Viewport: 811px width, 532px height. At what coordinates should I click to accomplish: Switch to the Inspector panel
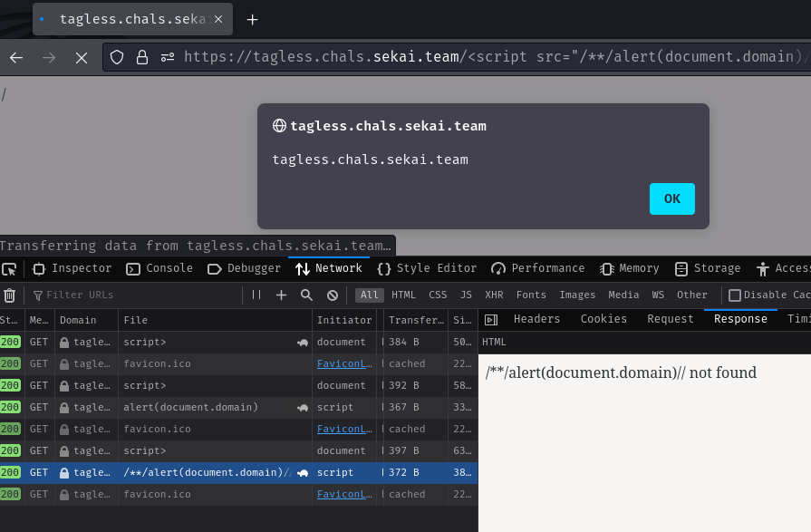click(72, 268)
